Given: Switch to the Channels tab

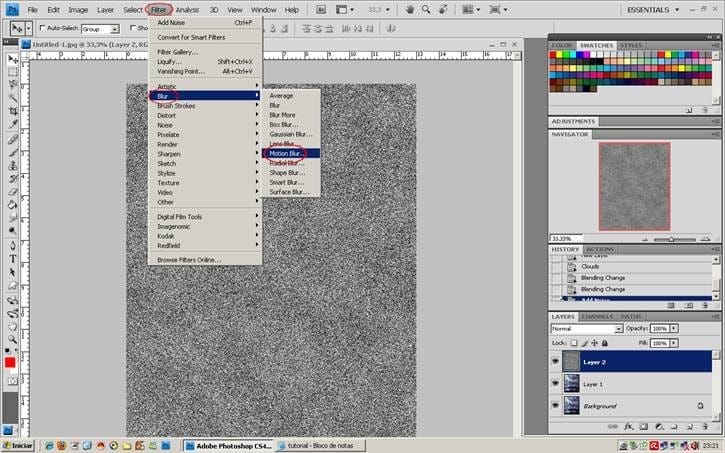Looking at the screenshot, I should [597, 317].
